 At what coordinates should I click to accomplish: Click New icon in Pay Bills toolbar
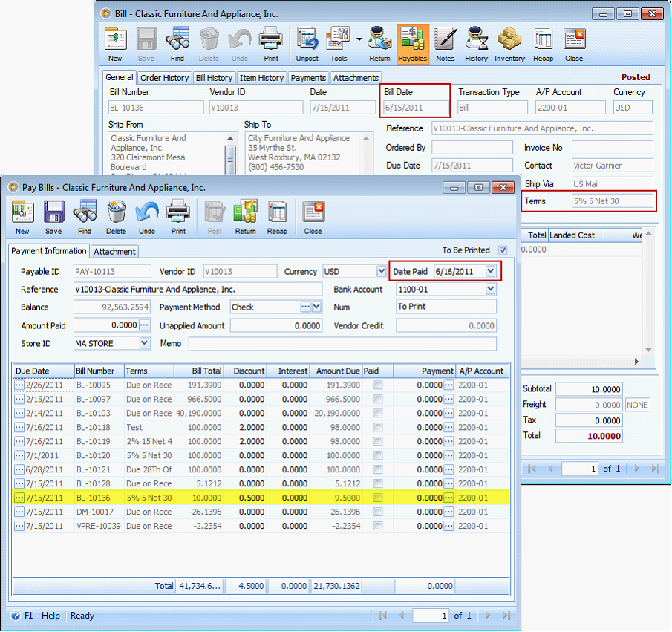click(22, 217)
